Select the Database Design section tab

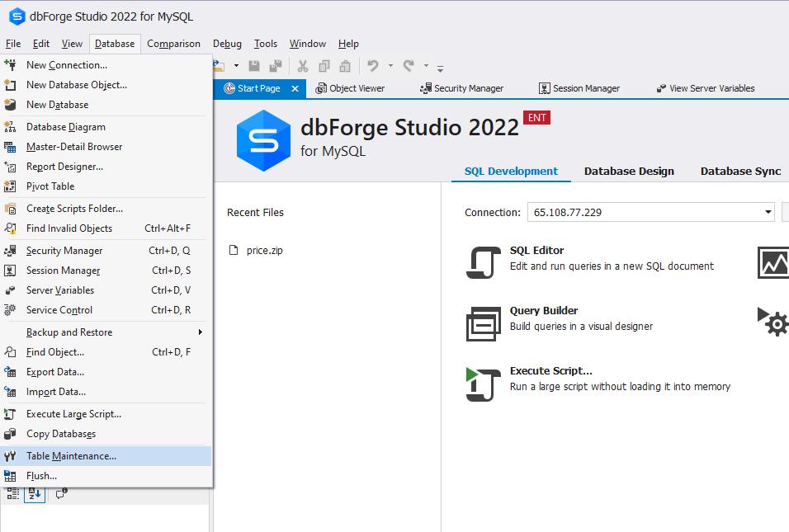(x=629, y=171)
